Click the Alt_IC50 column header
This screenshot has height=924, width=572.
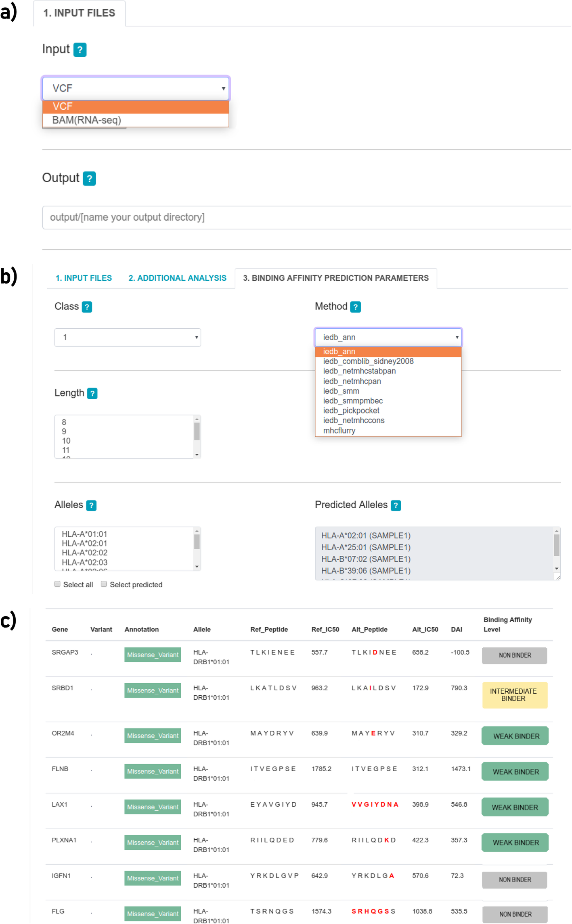click(425, 630)
